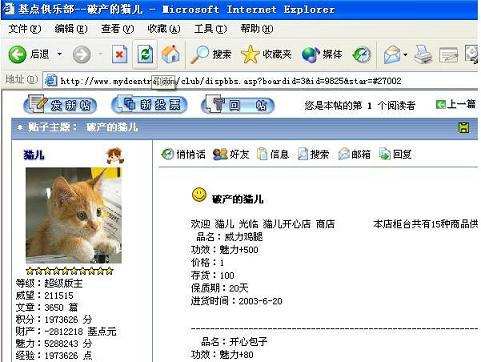Click the kitten avatar picture
The image size is (481, 362).
[74, 215]
